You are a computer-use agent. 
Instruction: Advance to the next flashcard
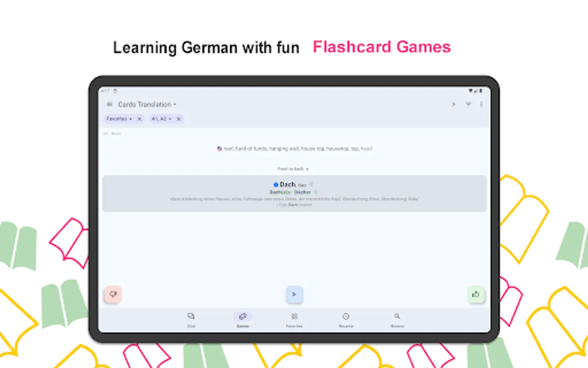(294, 294)
